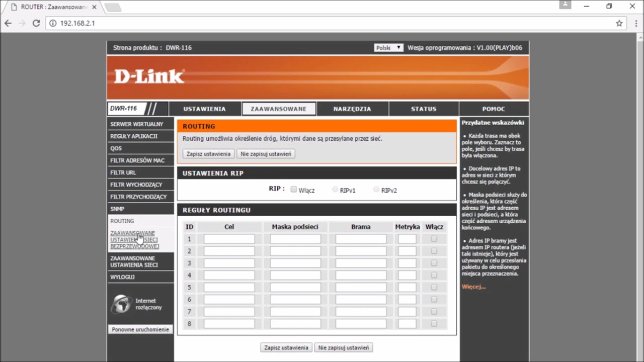This screenshot has width=644, height=362.
Task: Click the D-Link logo
Action: (149, 76)
